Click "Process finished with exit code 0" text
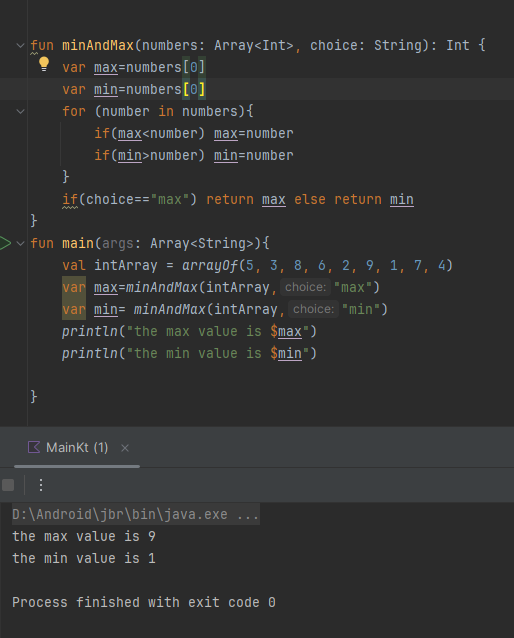This screenshot has width=514, height=638. tap(144, 602)
